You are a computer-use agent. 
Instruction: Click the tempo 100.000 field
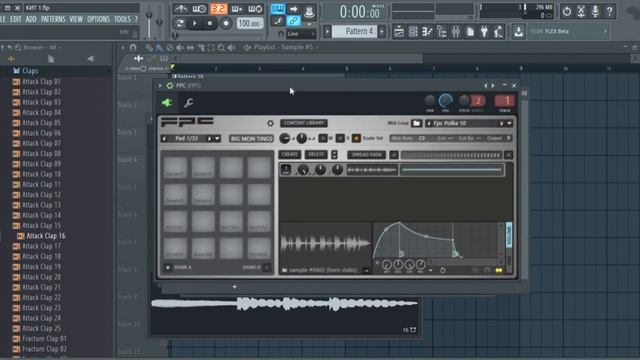250,23
